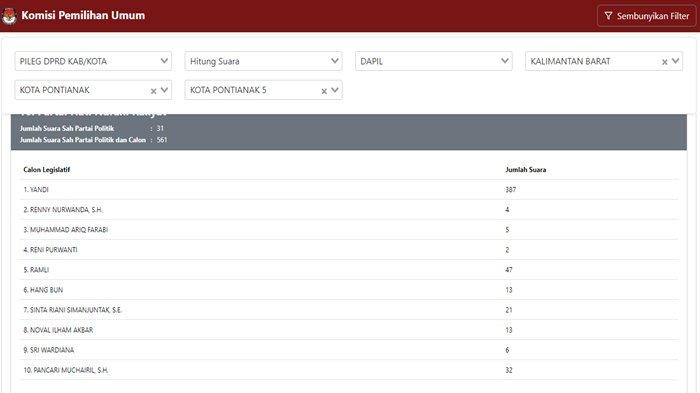The height and width of the screenshot is (393, 700).
Task: Click the KPU logo emblem in header
Action: pos(9,16)
